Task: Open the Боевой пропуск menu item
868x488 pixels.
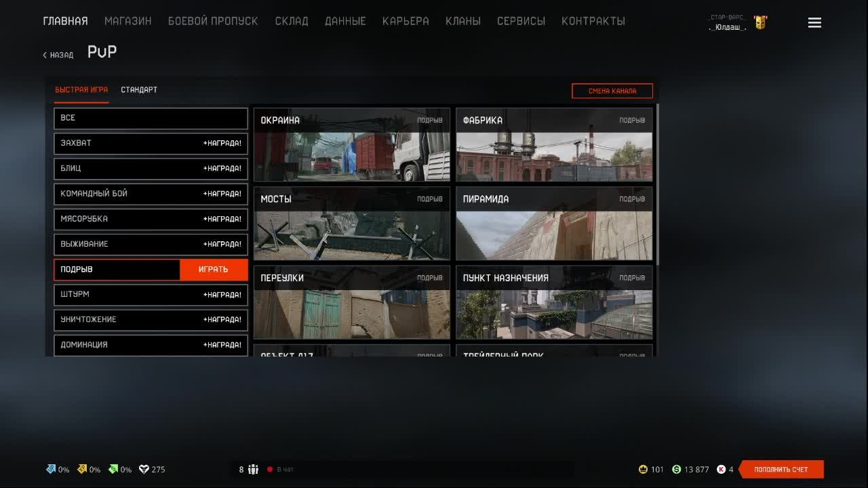Action: click(213, 21)
